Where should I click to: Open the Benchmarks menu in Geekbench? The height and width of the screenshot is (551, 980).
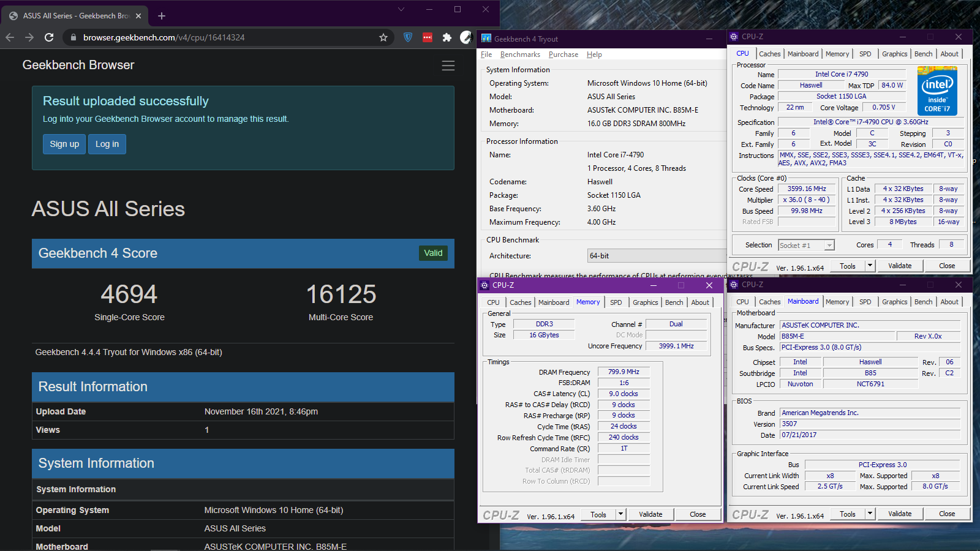point(520,54)
